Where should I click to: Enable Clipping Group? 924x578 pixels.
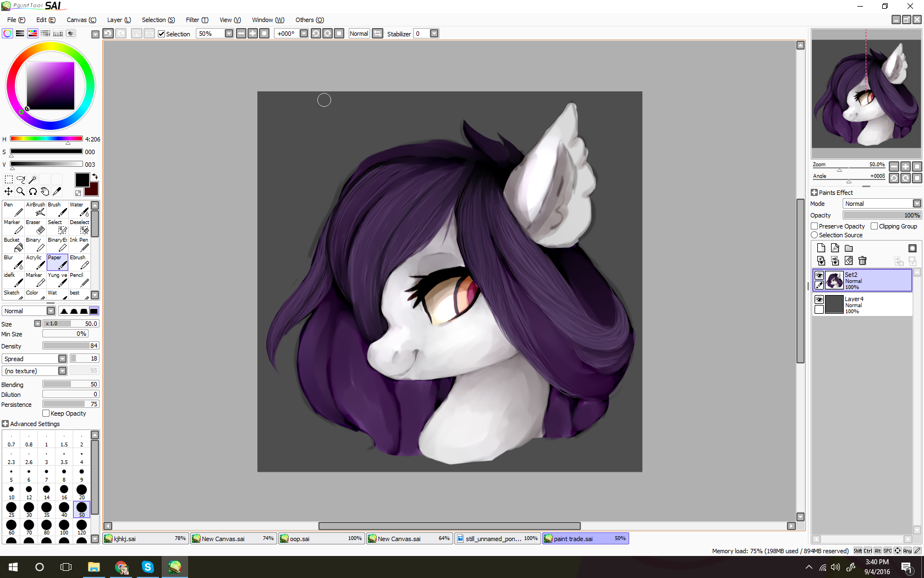875,226
